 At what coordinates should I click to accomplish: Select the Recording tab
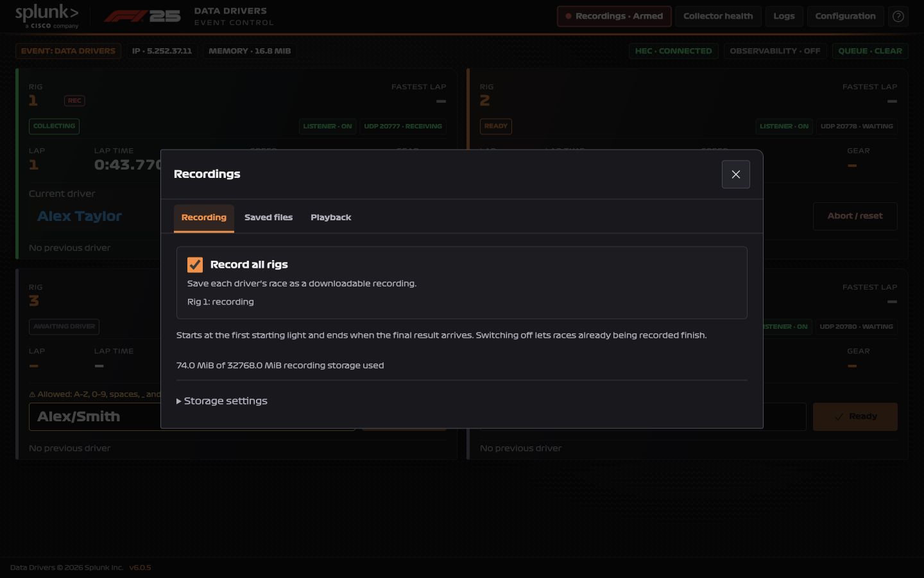pyautogui.click(x=204, y=218)
